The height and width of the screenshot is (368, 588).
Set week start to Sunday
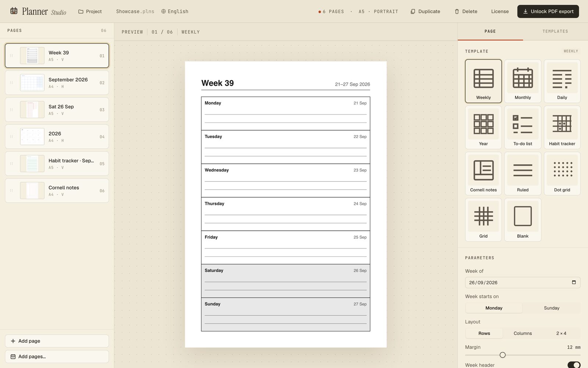pyautogui.click(x=551, y=308)
